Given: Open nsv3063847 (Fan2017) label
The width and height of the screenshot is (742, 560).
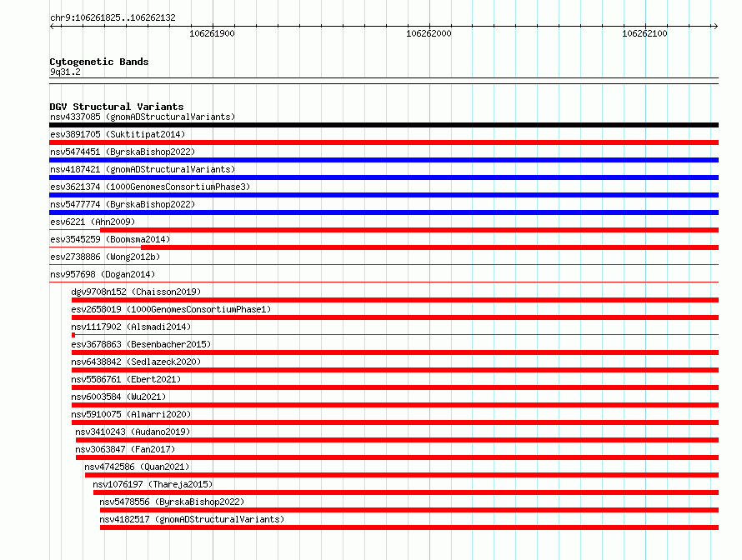Looking at the screenshot, I should 125,449.
